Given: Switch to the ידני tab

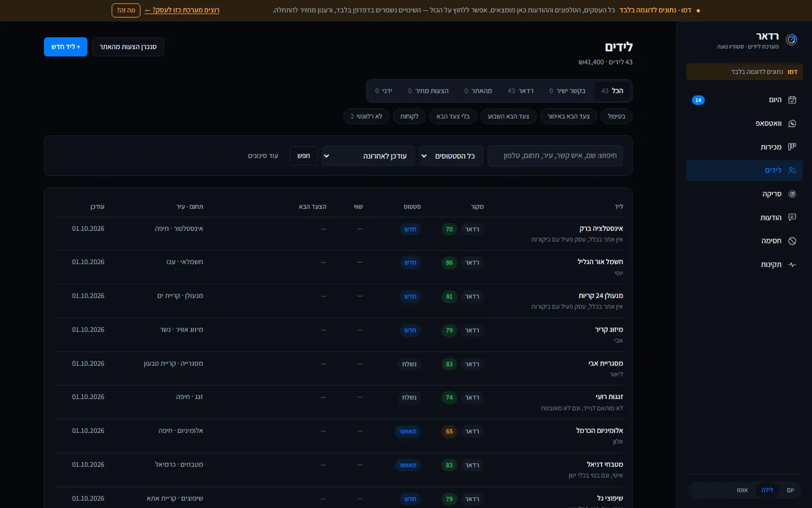Looking at the screenshot, I should pos(384,91).
